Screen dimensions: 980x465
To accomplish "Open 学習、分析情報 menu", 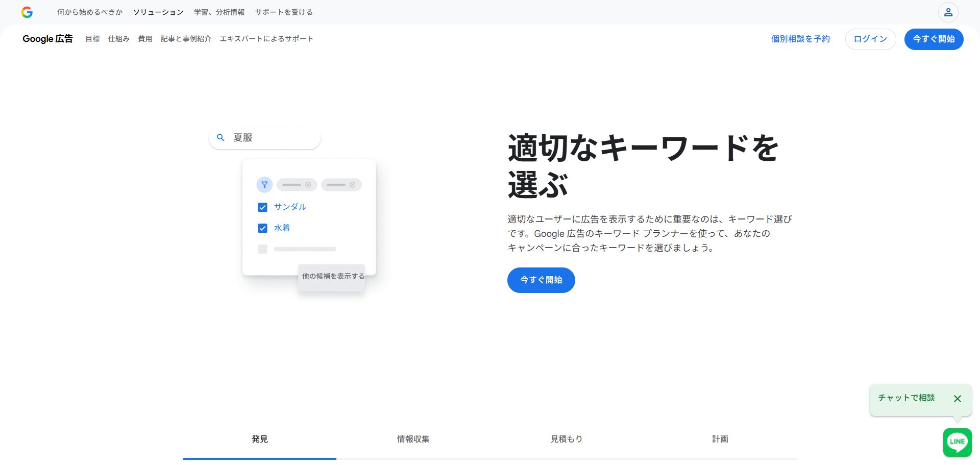I will click(219, 12).
